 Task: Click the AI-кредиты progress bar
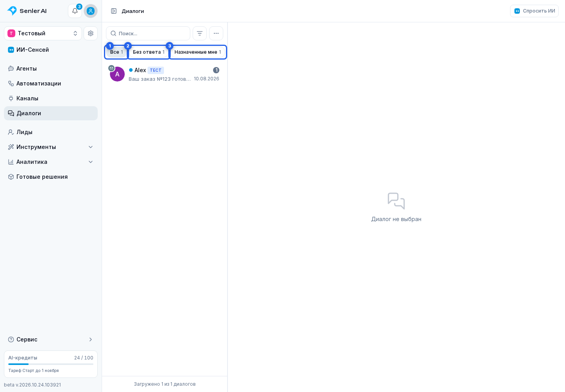(x=51, y=364)
